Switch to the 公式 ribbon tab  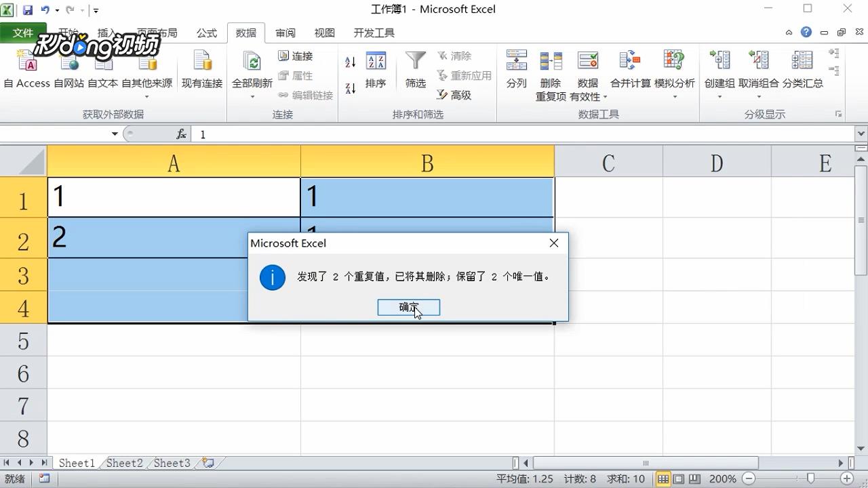(207, 33)
